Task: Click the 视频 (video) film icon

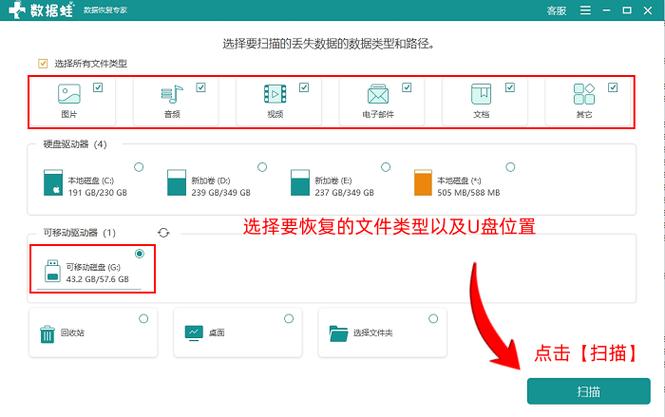Action: (x=275, y=94)
